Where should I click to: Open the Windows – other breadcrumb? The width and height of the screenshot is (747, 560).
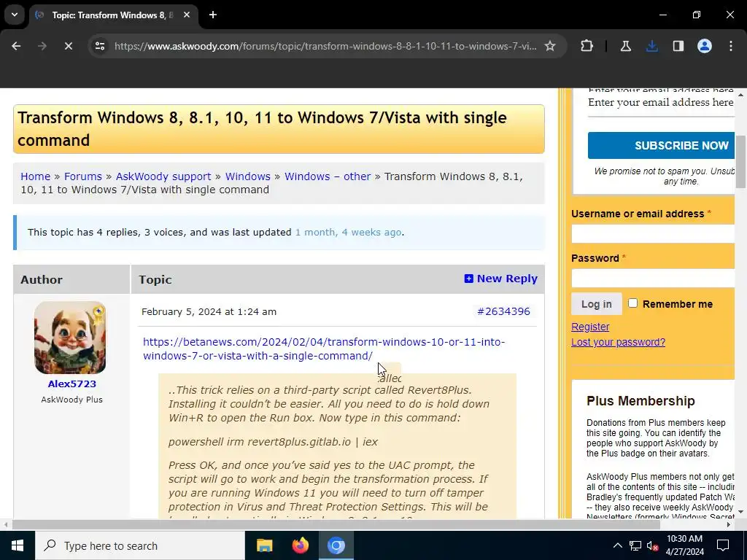click(328, 176)
